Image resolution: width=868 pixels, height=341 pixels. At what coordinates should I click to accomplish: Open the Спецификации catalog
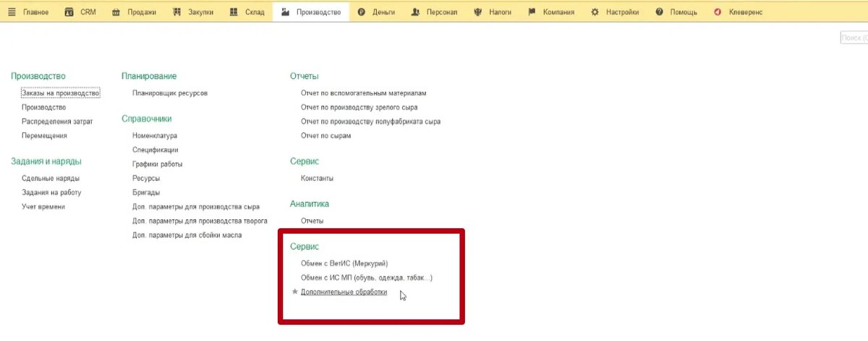(x=156, y=150)
